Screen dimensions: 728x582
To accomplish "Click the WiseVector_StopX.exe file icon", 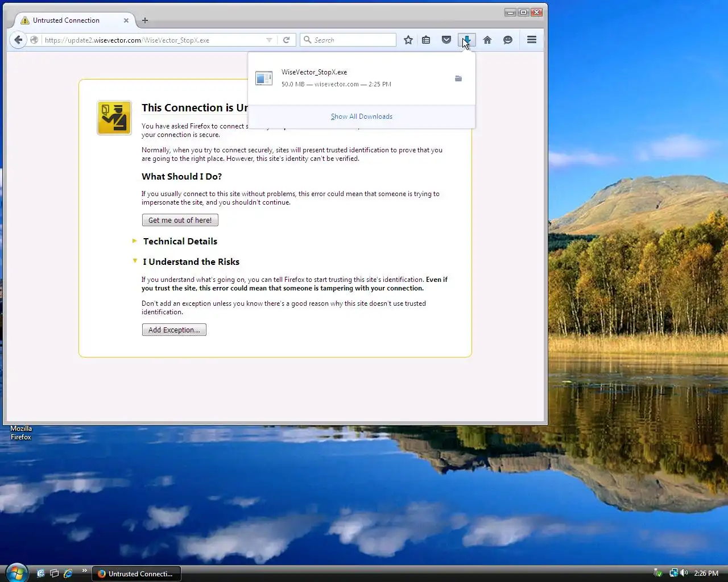I will (x=264, y=78).
